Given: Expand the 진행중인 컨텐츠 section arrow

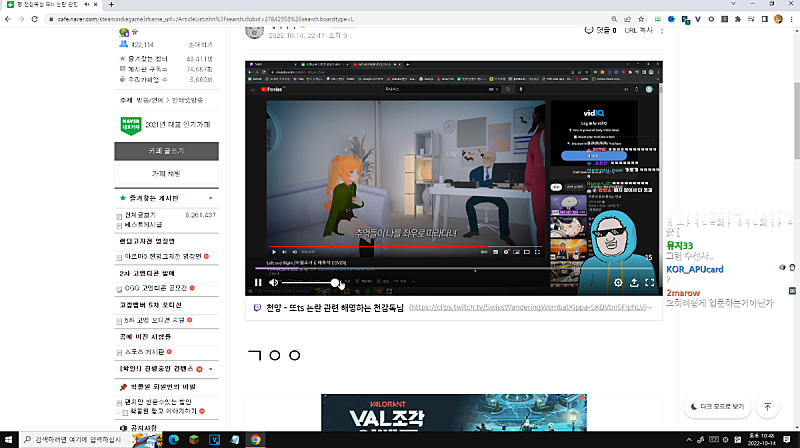Looking at the screenshot, I should pos(211,369).
